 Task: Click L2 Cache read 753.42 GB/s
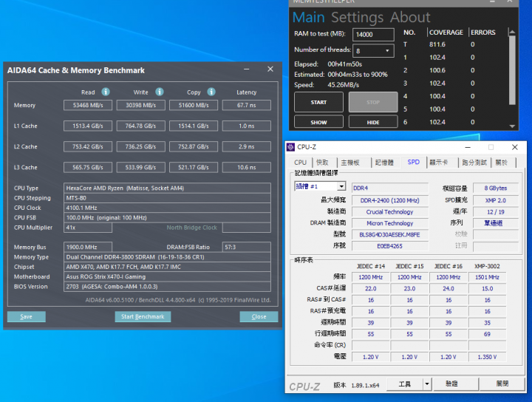88,146
